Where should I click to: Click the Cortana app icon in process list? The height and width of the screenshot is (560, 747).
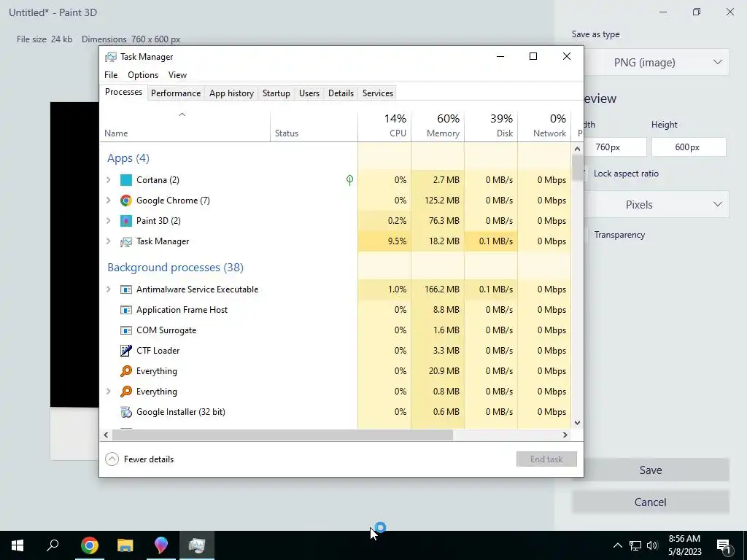[125, 180]
